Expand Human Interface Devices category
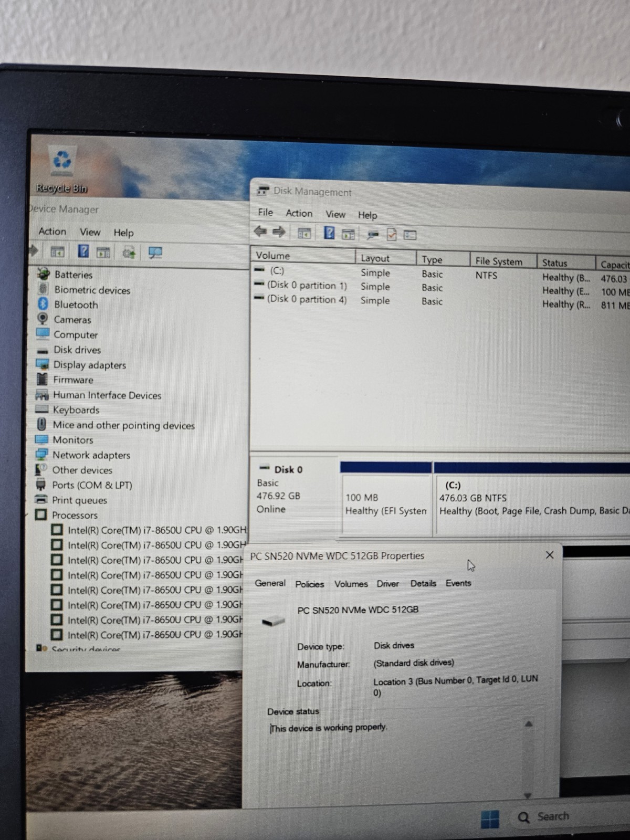This screenshot has height=840, width=630. [x=107, y=395]
